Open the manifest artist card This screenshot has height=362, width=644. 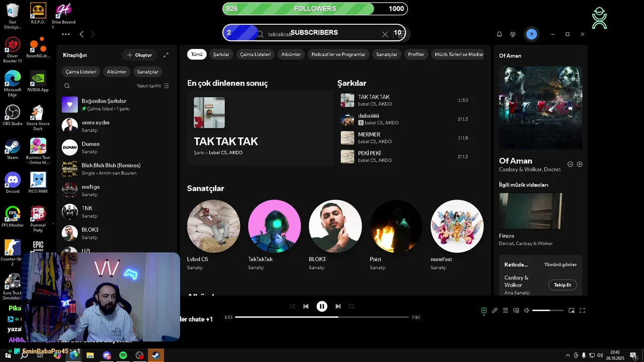(457, 235)
